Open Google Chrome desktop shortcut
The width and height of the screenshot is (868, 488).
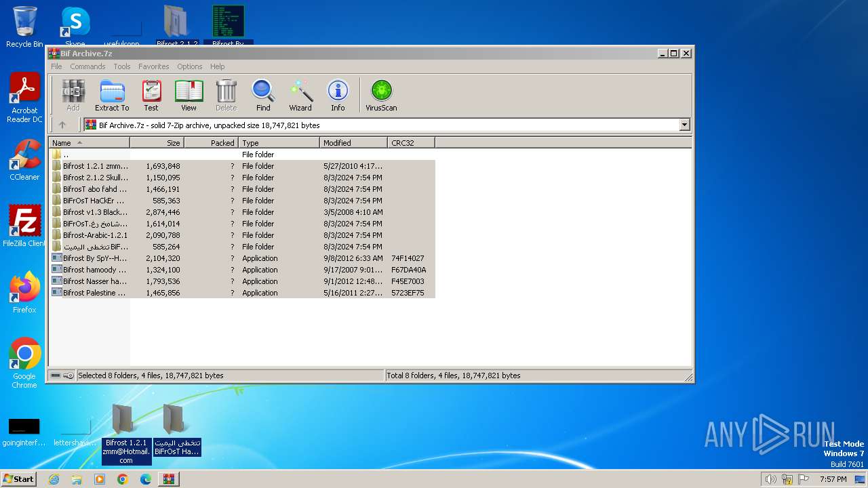24,363
